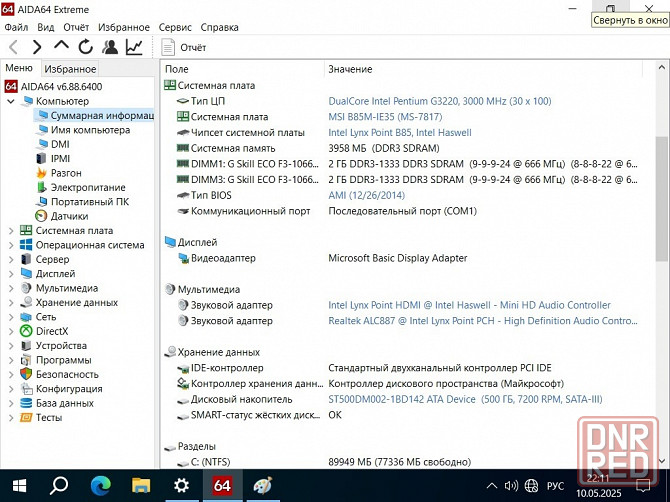Open Paint from the taskbar
Image resolution: width=670 pixels, height=502 pixels.
point(262,486)
